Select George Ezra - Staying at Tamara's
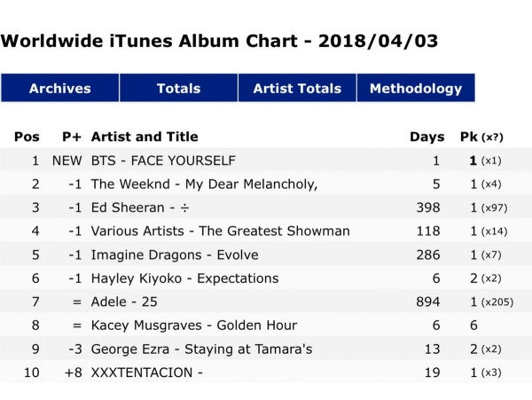Image resolution: width=532 pixels, height=400 pixels. [x=201, y=349]
